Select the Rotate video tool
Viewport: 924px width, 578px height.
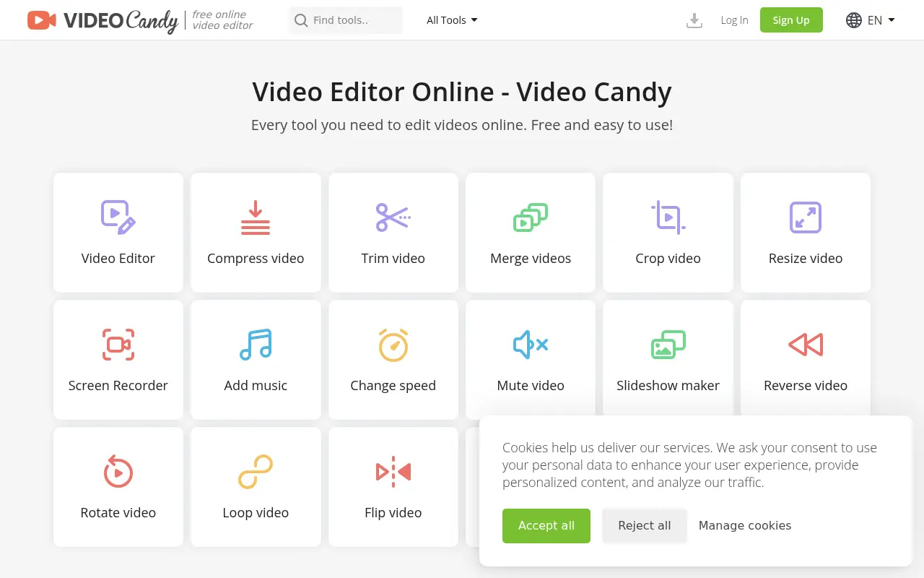tap(118, 487)
